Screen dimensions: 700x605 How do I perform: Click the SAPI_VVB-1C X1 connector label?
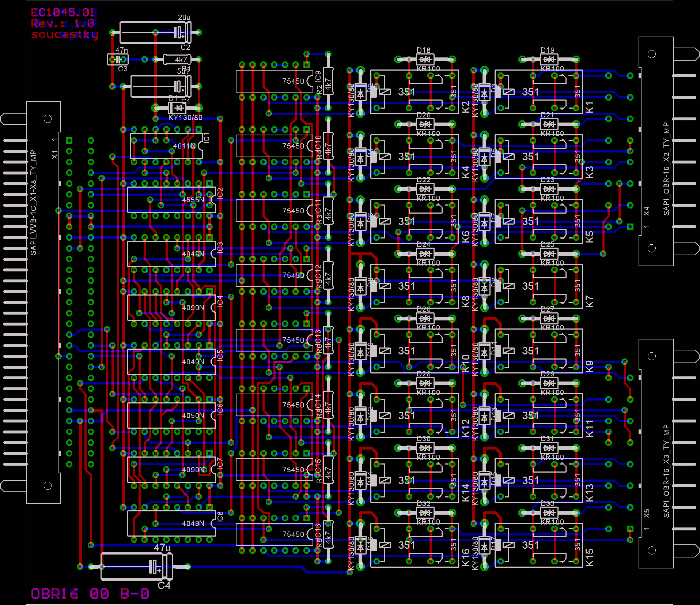point(33,202)
